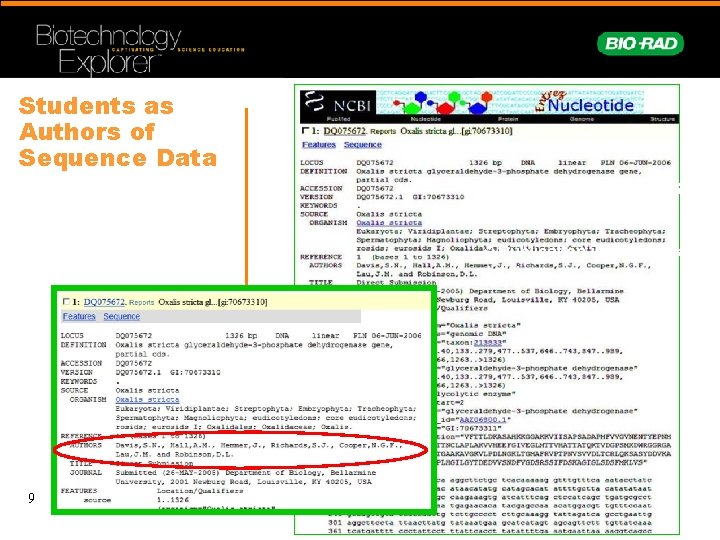Open the Oxalis stricta organism link in the green-framed inset
The height and width of the screenshot is (540, 720).
pyautogui.click(x=147, y=399)
